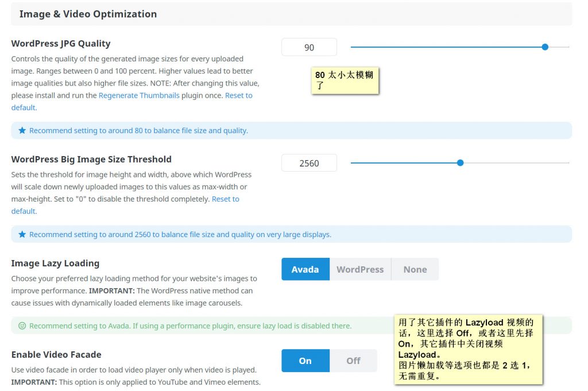Click the Big Image Size Threshold 2560 field
588x391 pixels.
[x=309, y=163]
